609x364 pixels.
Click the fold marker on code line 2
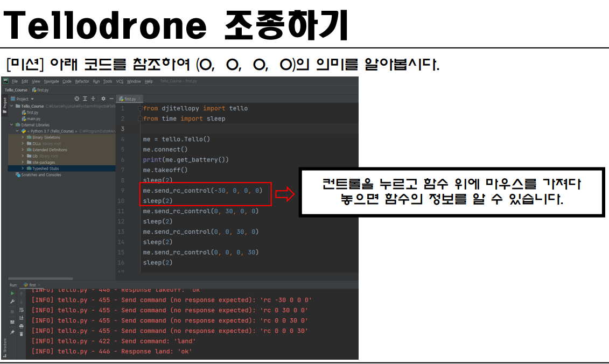[140, 119]
